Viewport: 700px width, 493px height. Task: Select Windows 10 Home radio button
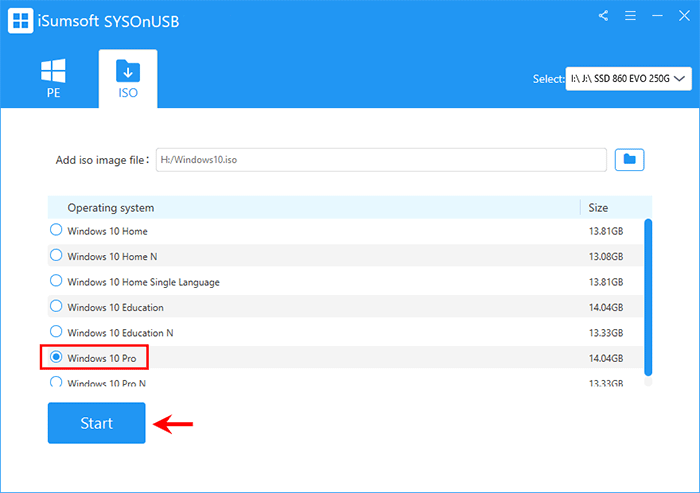click(56, 230)
